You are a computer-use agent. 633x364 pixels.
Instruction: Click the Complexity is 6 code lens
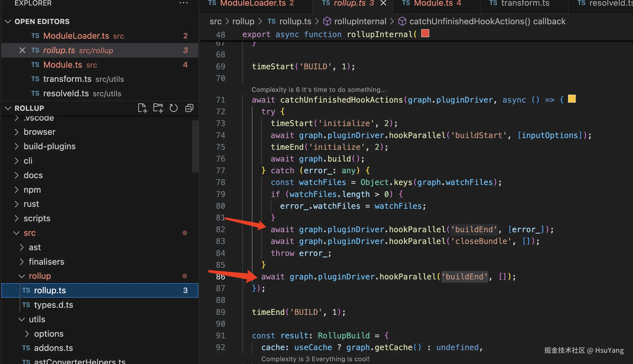click(x=319, y=89)
